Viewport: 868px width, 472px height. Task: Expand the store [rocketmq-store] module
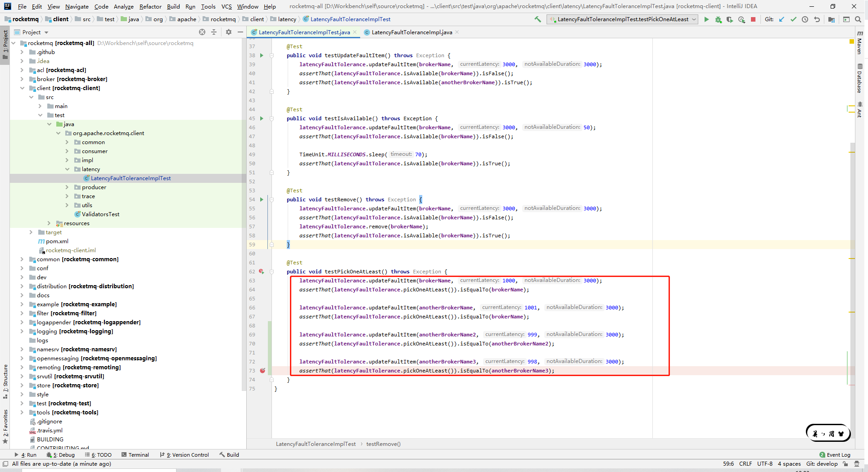[22, 385]
